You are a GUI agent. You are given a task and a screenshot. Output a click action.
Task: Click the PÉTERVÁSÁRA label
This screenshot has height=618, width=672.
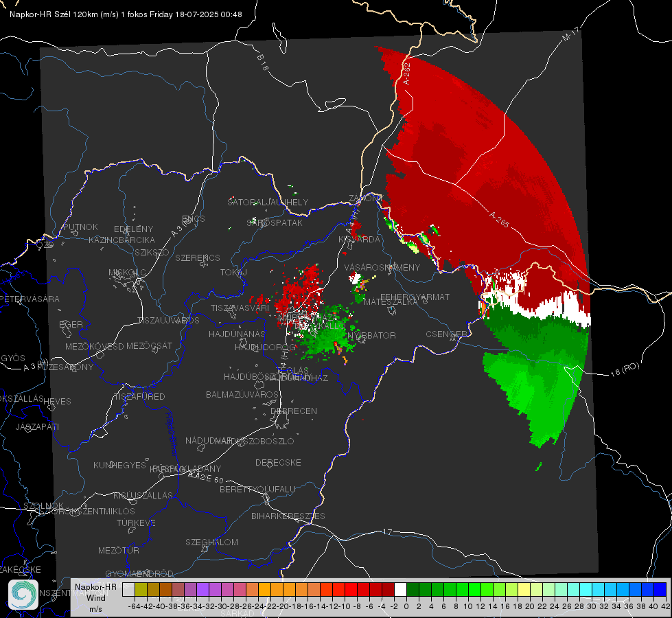tap(30, 299)
